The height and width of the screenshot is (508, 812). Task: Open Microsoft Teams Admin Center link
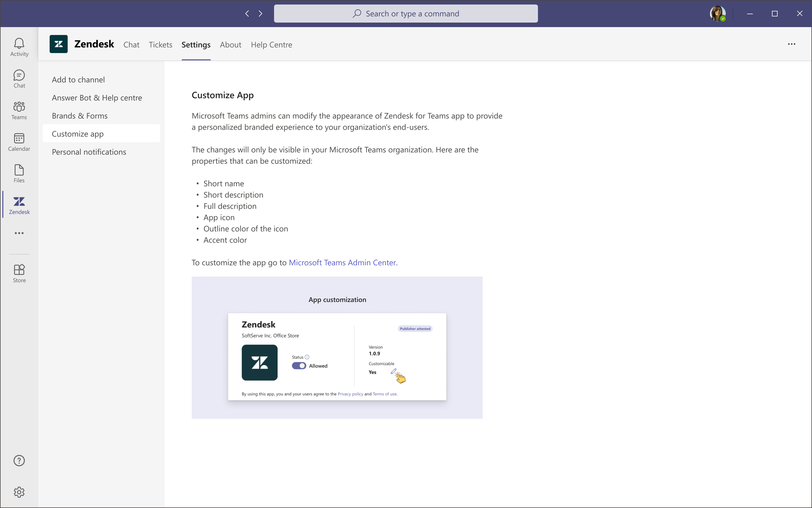pos(342,262)
